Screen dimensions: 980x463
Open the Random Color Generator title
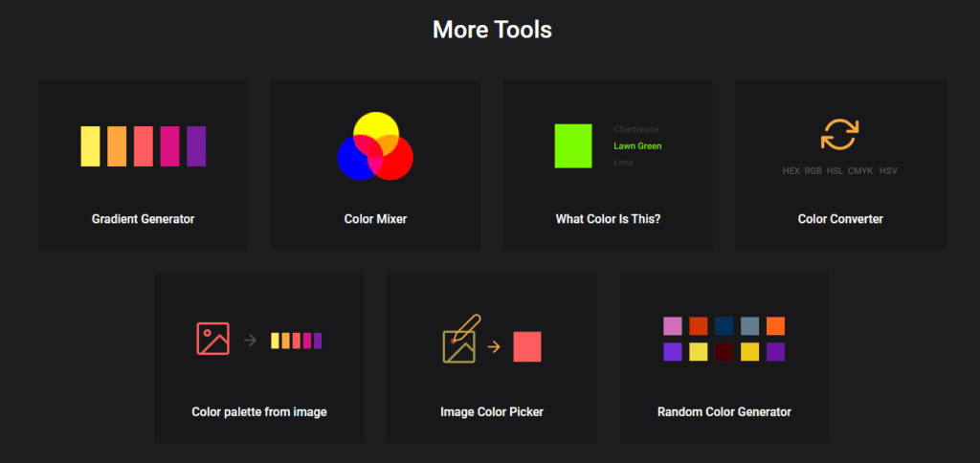[x=724, y=412]
